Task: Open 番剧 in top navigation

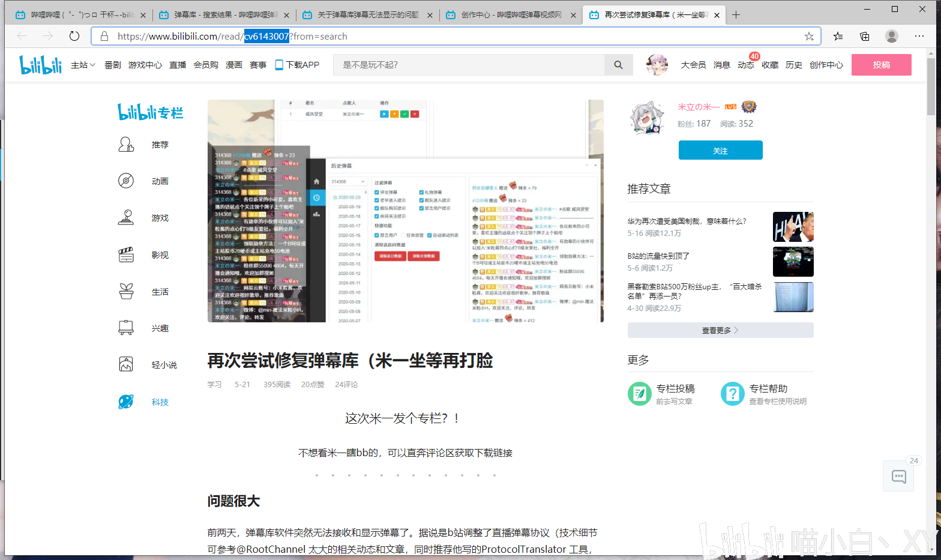Action: click(113, 65)
